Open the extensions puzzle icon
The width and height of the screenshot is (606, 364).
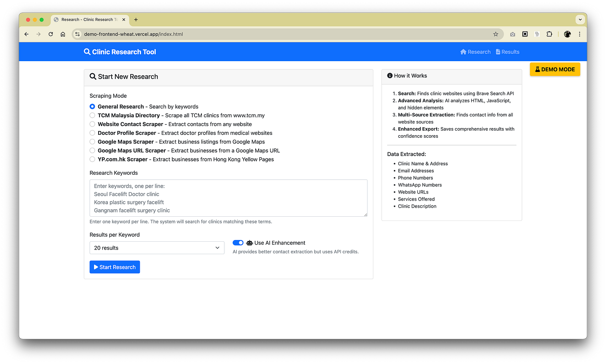pos(549,34)
